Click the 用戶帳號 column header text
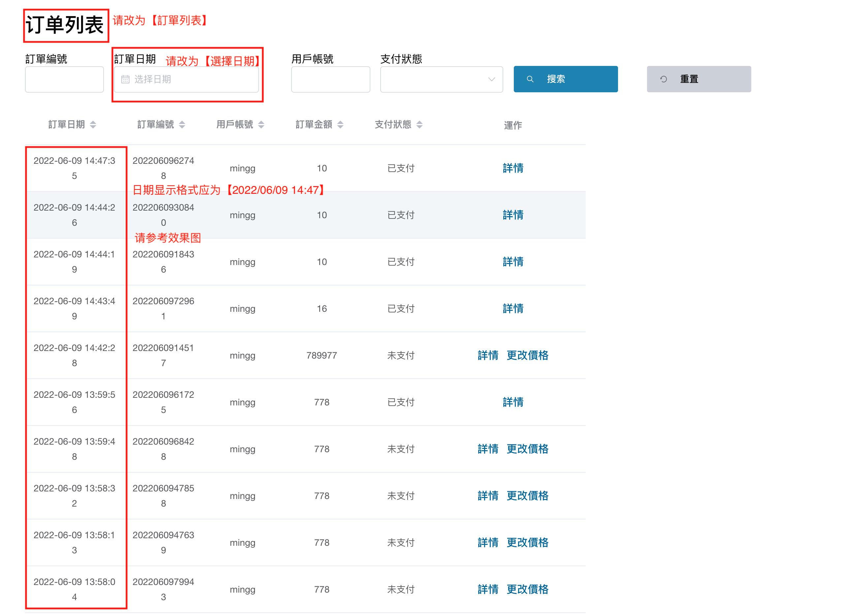Image resolution: width=868 pixels, height=615 pixels. (234, 125)
